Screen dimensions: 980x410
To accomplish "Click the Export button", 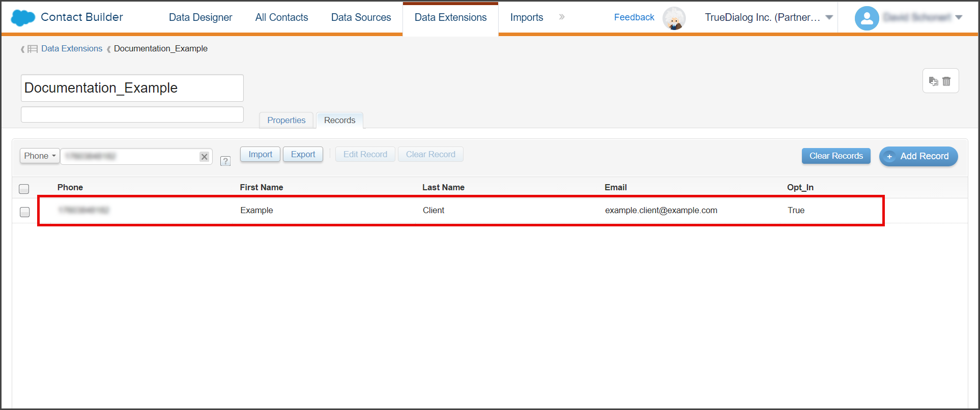I will click(303, 154).
